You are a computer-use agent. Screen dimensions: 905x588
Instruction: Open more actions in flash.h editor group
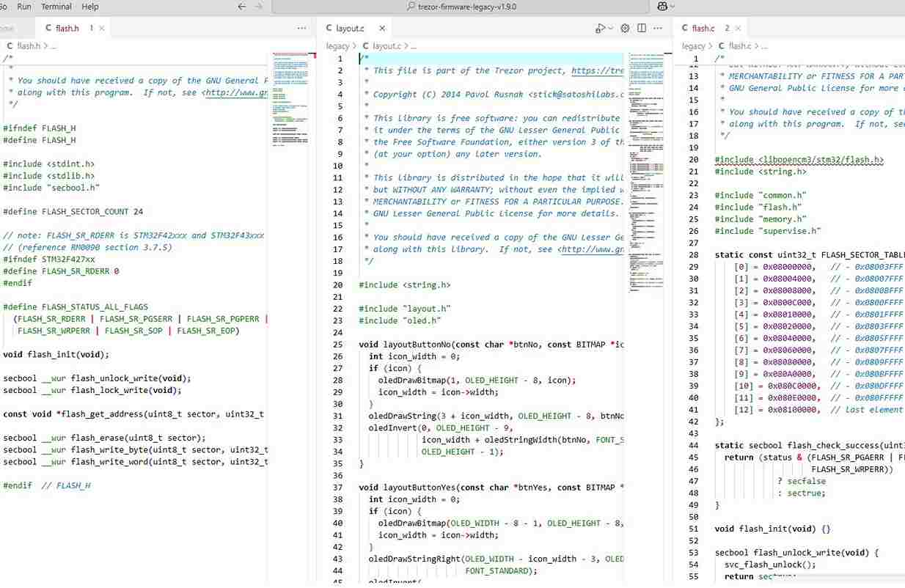click(301, 29)
